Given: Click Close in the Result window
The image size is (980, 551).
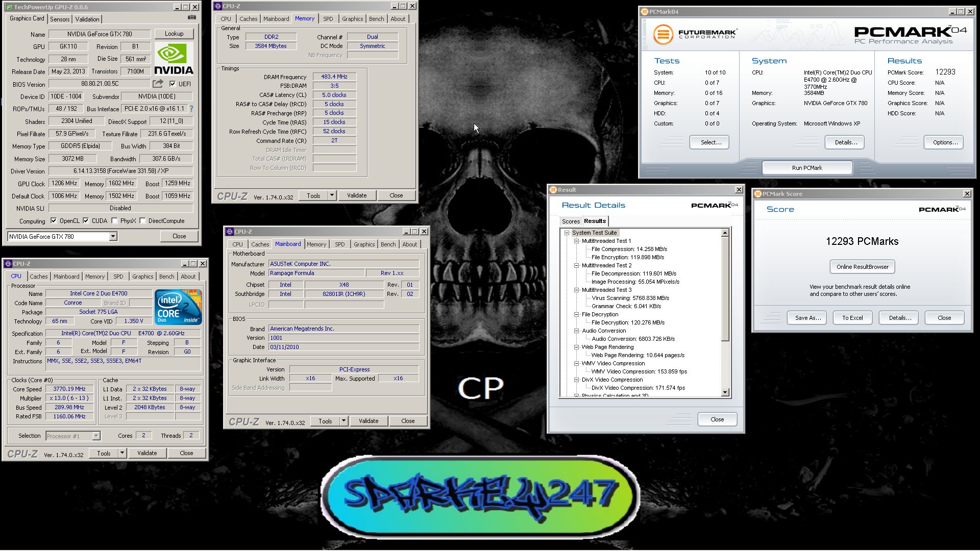Looking at the screenshot, I should (717, 419).
